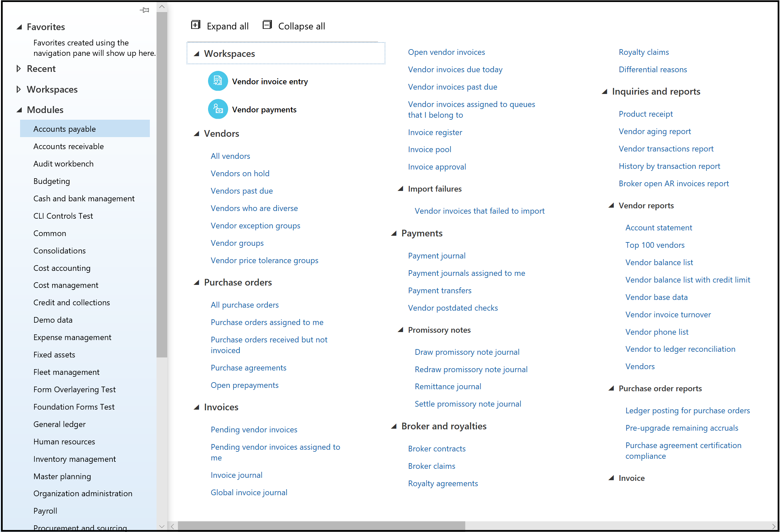Open Accounts receivable module

(69, 146)
